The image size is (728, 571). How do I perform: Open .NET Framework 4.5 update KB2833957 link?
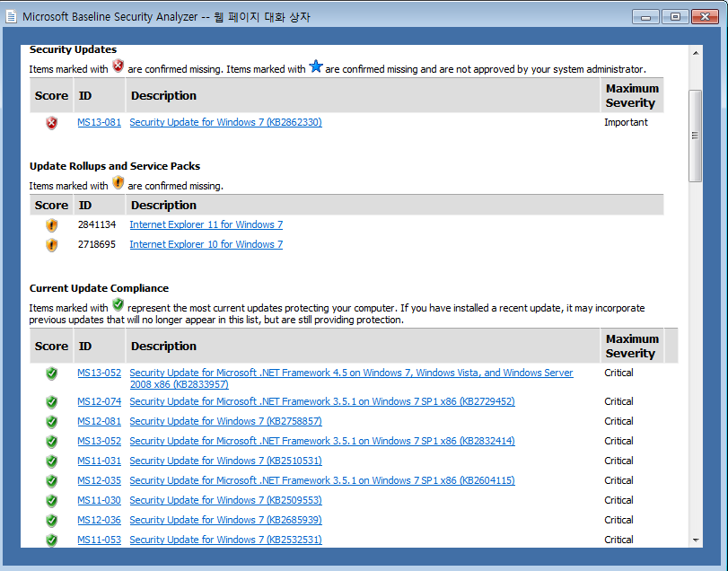[x=350, y=373]
